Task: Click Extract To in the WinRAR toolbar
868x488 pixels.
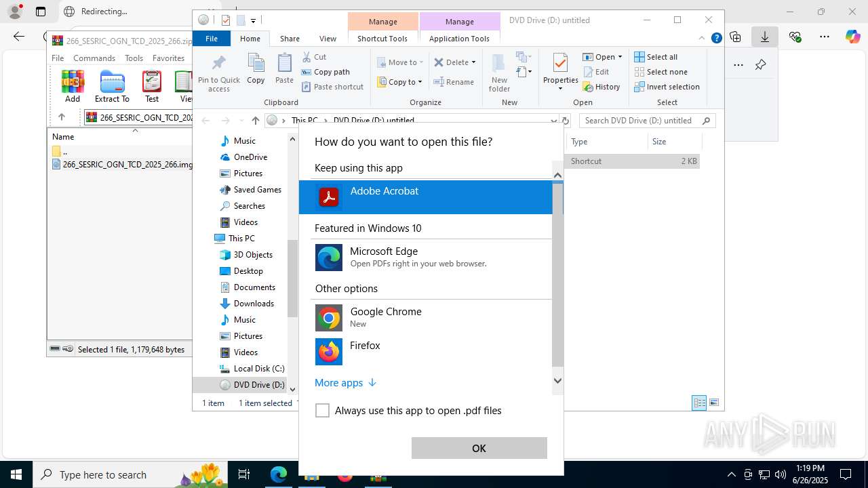Action: pyautogui.click(x=112, y=87)
